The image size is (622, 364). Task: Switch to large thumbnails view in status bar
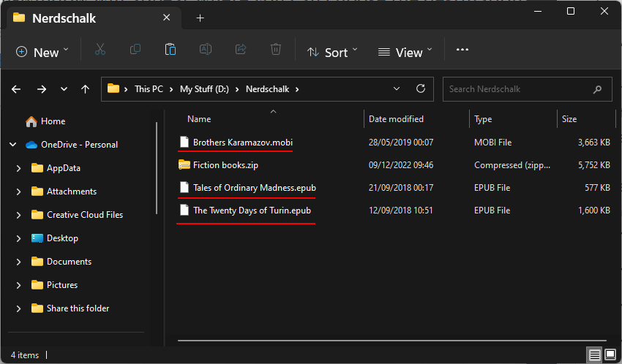click(x=610, y=355)
